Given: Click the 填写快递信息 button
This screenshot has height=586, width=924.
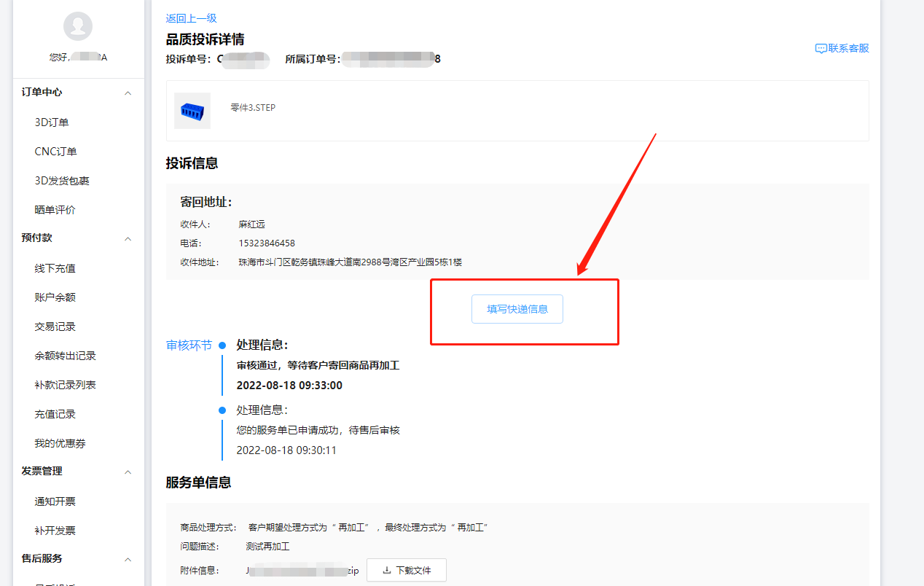Looking at the screenshot, I should tap(517, 309).
